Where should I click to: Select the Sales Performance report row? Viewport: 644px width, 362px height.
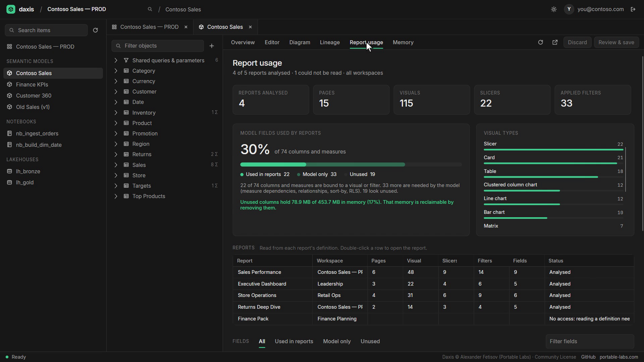coord(433,272)
